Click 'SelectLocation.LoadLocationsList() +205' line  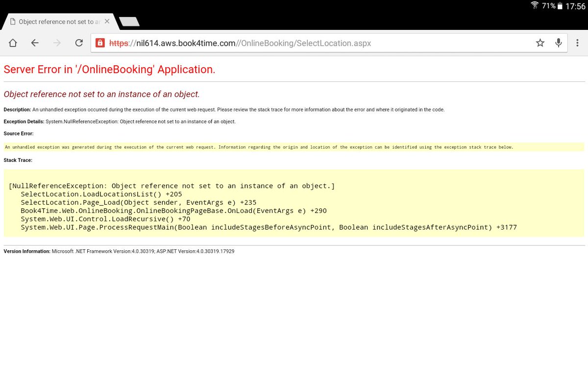point(101,194)
